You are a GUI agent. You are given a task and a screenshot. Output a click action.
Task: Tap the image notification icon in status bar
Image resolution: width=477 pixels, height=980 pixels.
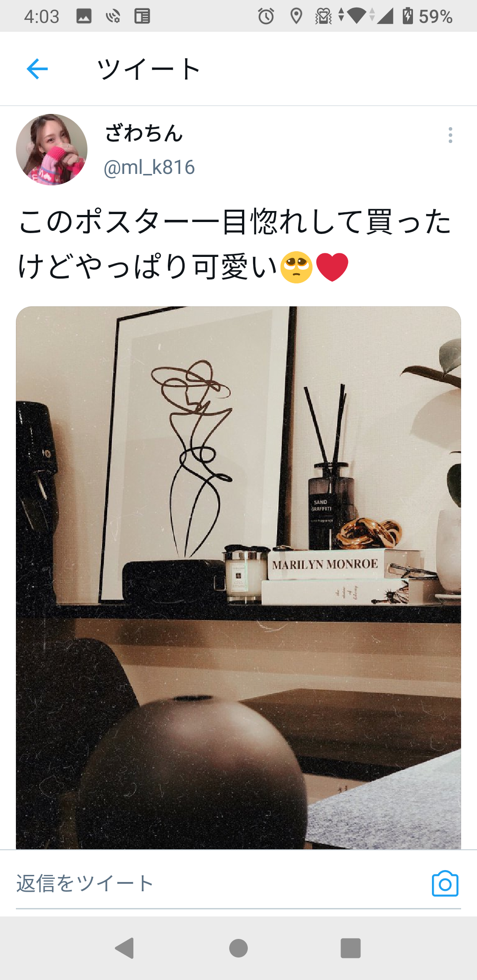(84, 16)
